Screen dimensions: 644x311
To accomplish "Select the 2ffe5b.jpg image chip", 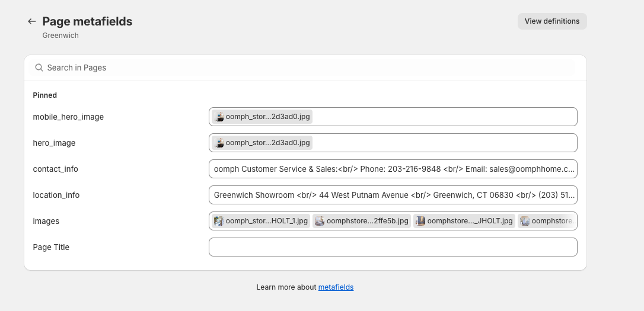I will pyautogui.click(x=362, y=221).
